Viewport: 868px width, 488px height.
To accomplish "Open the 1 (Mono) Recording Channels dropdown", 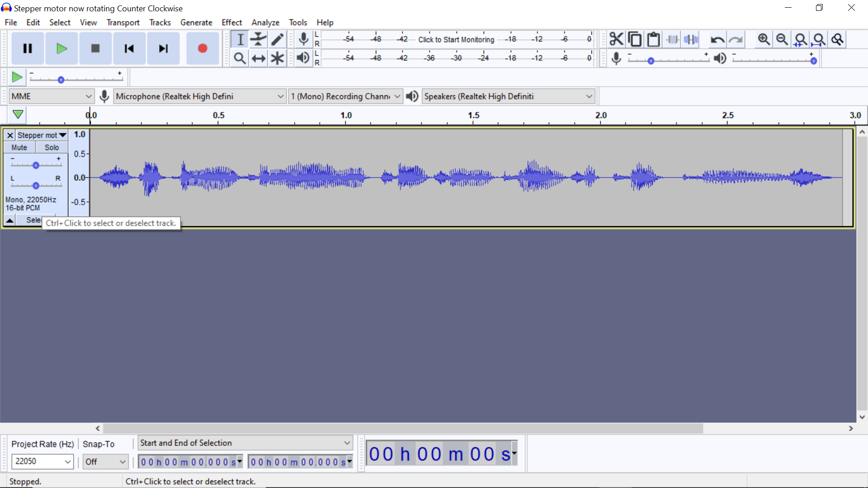I will 346,96.
